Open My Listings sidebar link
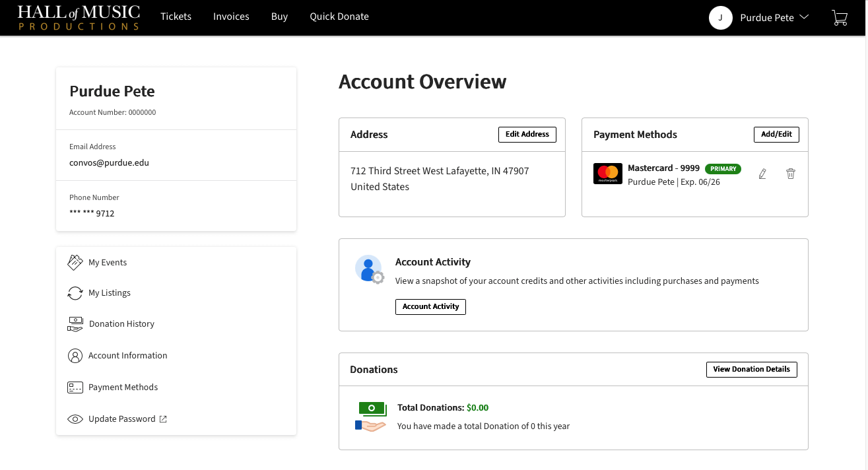 [110, 293]
